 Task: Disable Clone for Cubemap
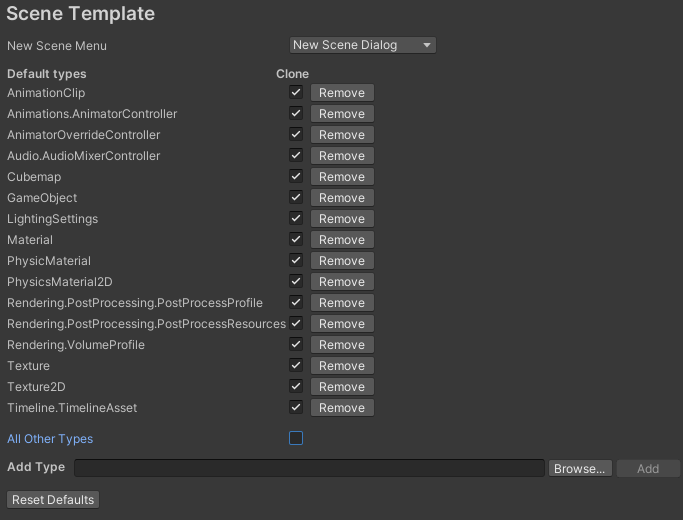tap(296, 176)
